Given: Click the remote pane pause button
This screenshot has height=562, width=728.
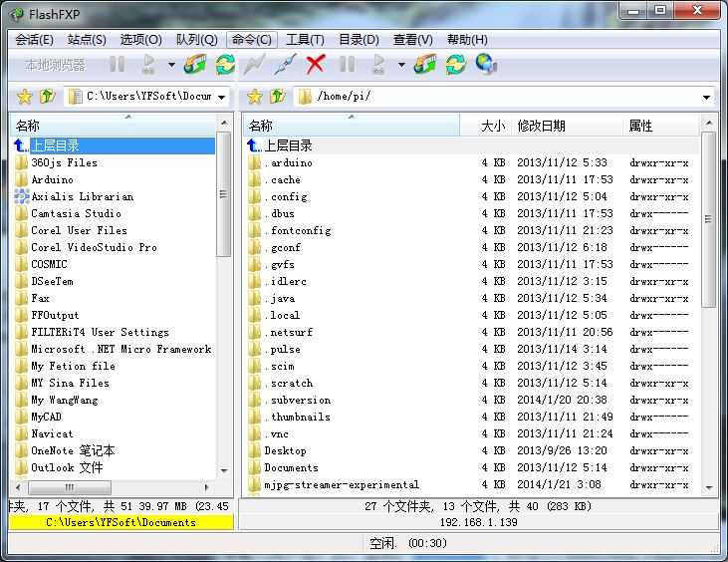Looking at the screenshot, I should click(x=347, y=64).
